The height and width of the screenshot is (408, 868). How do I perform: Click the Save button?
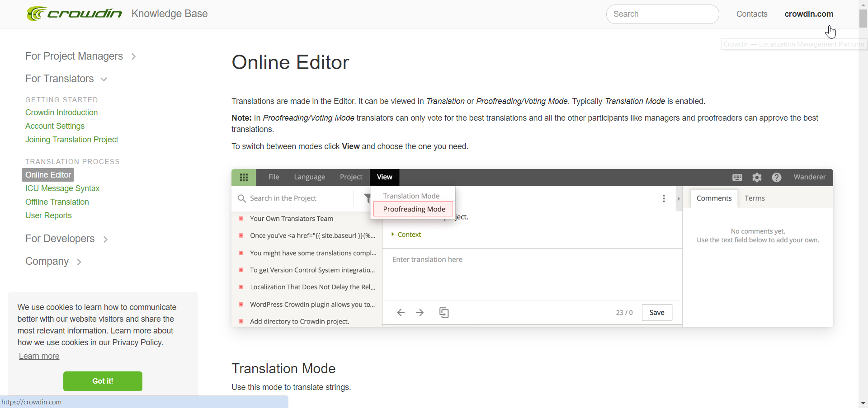pos(657,313)
